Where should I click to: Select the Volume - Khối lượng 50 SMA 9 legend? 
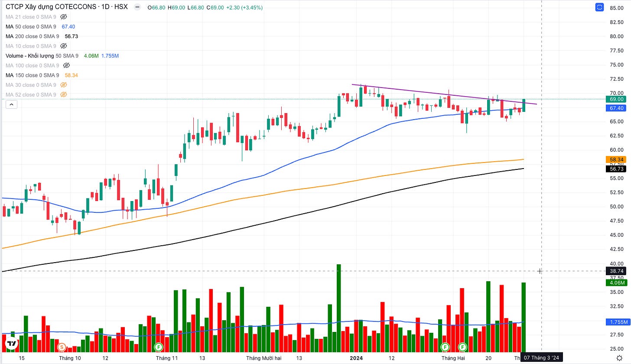pos(42,56)
